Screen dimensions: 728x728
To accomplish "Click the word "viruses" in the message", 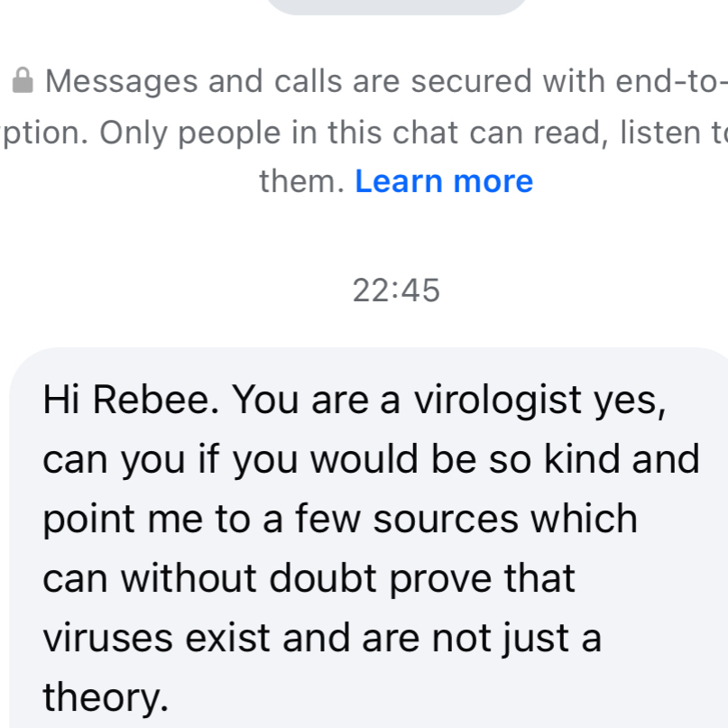I will tap(107, 638).
